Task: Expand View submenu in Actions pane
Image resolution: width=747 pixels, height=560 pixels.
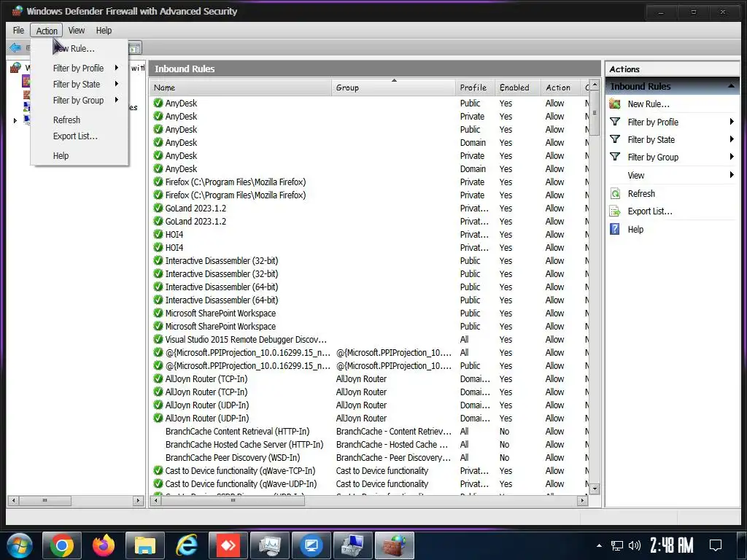Action: (x=732, y=175)
